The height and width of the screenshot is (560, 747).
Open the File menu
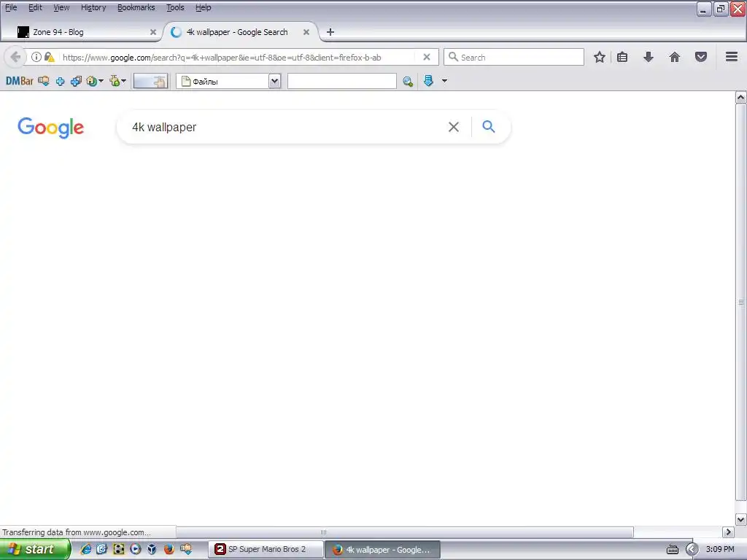11,7
